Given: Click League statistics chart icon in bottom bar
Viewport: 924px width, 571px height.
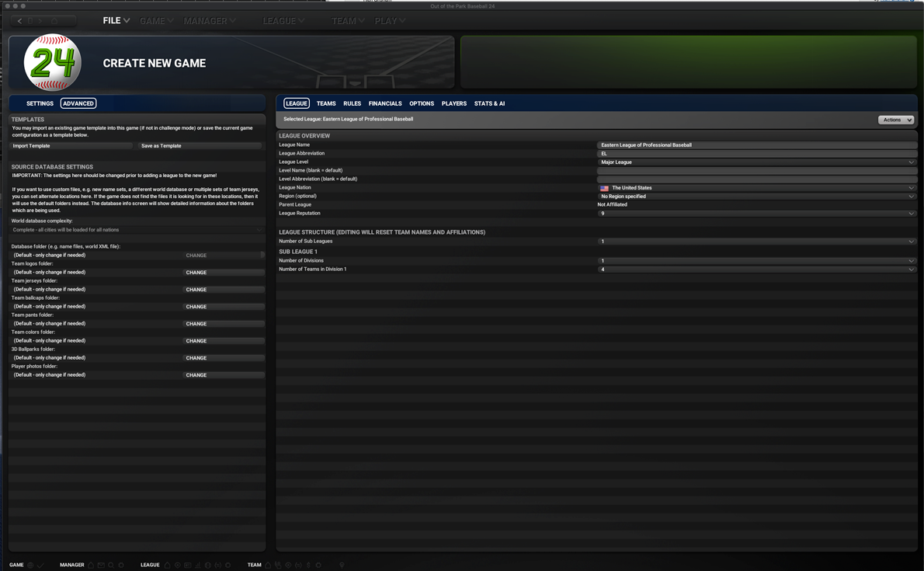Looking at the screenshot, I should coord(198,565).
